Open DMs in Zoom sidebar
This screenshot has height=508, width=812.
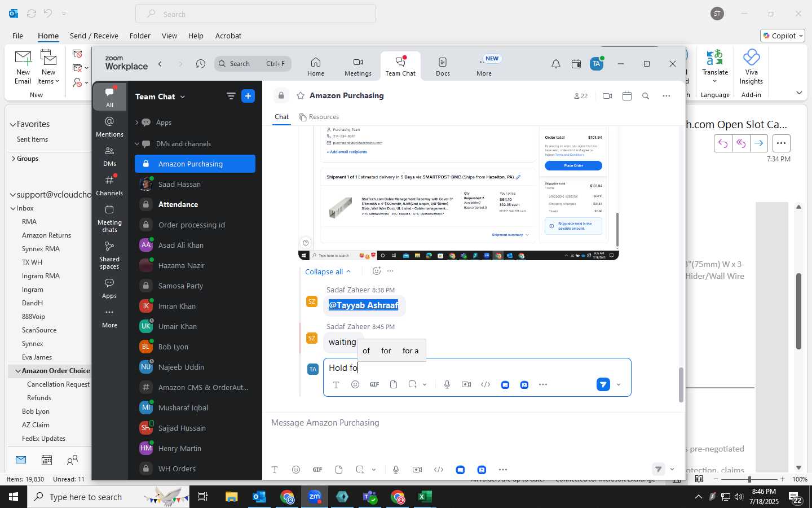pyautogui.click(x=109, y=156)
